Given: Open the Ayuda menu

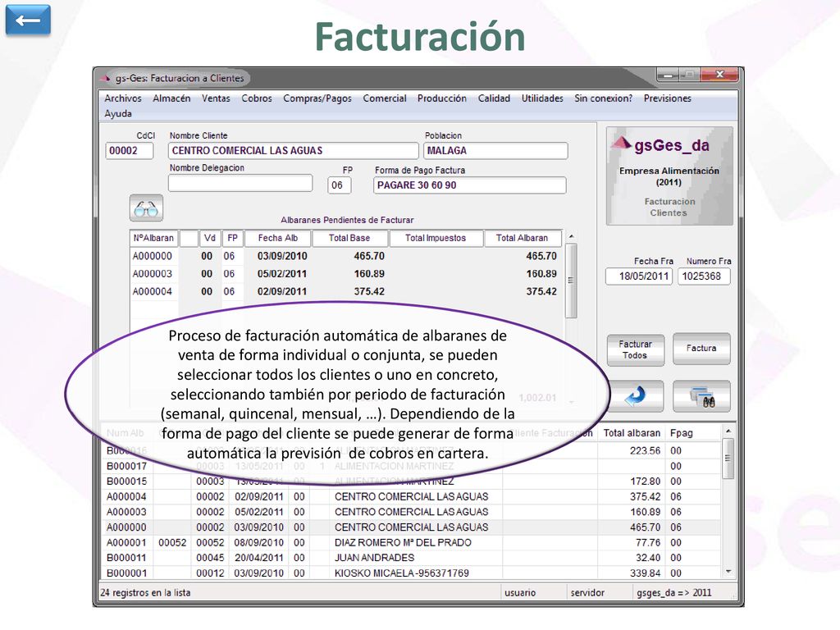Looking at the screenshot, I should [x=118, y=113].
